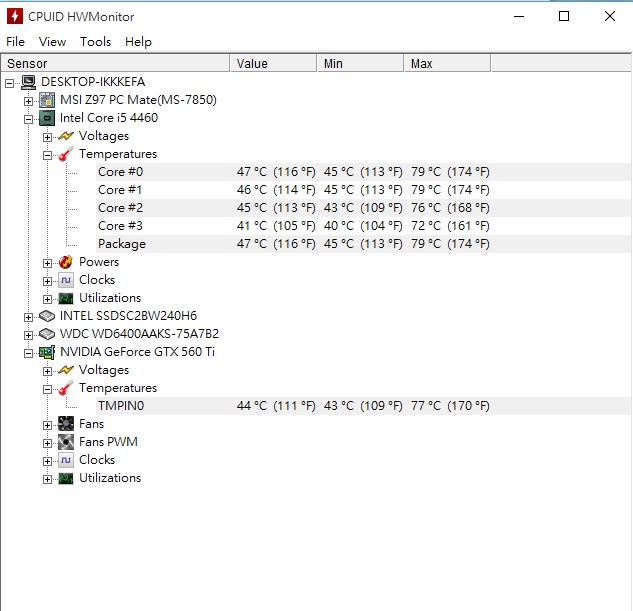Expand the GPU Voltages node
Screen dimensions: 633x611
pyautogui.click(x=47, y=371)
